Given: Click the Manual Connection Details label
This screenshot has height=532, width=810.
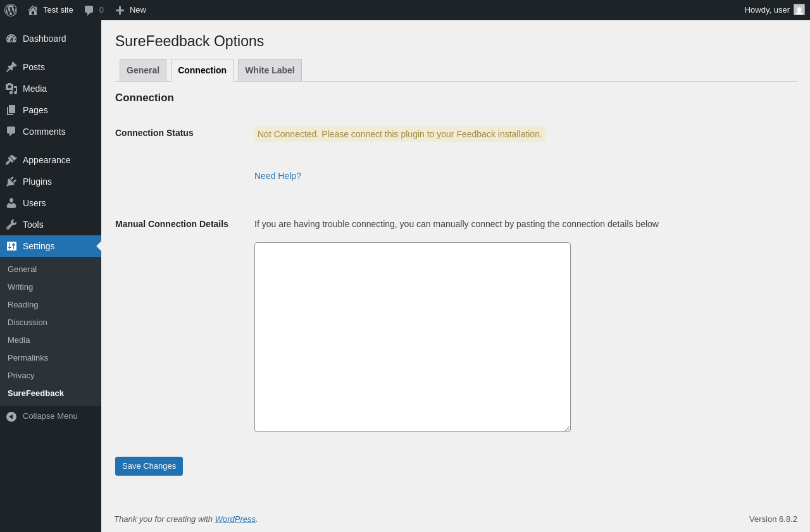Looking at the screenshot, I should coord(171,224).
